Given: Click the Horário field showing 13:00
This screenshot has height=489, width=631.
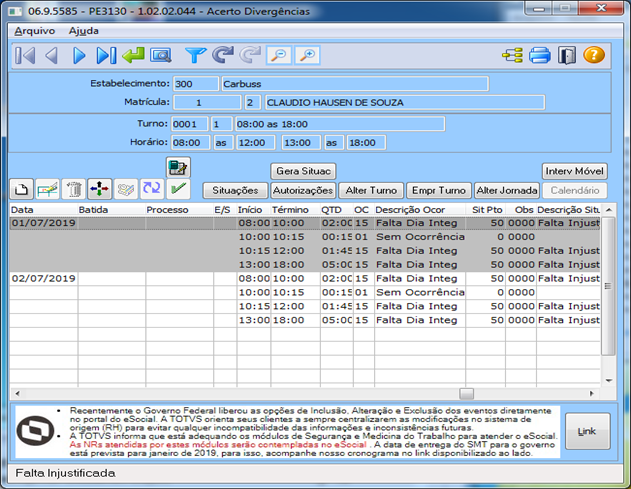Looking at the screenshot, I should [x=301, y=142].
